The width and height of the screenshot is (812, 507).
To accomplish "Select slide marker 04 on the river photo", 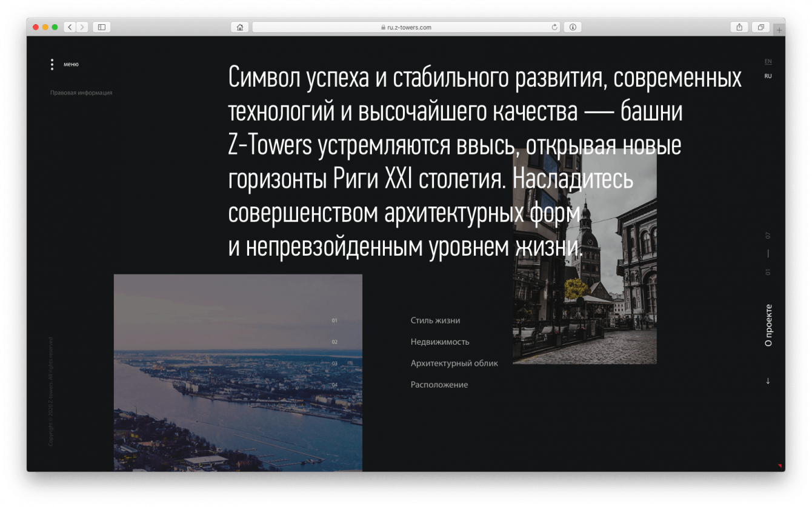I will click(334, 385).
